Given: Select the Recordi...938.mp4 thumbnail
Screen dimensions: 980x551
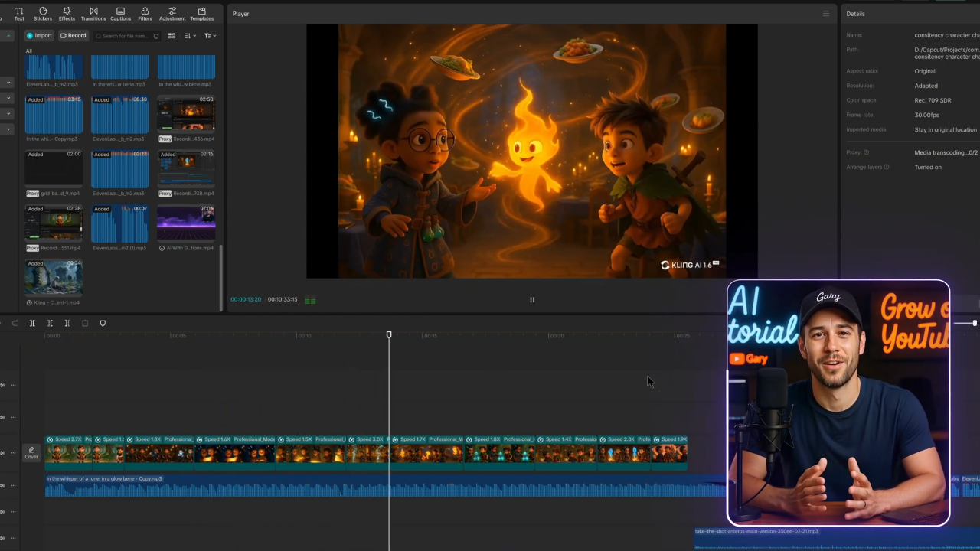Looking at the screenshot, I should click(186, 169).
